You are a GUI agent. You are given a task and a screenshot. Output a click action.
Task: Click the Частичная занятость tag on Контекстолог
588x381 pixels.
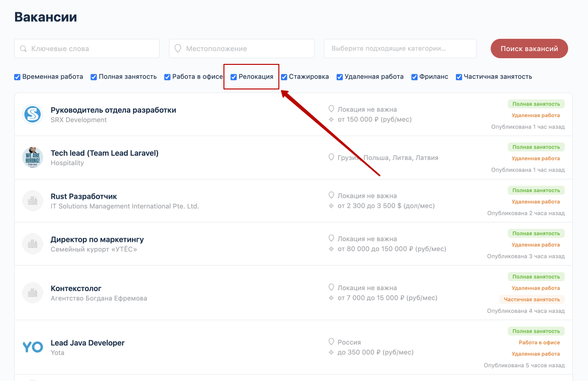coord(532,299)
